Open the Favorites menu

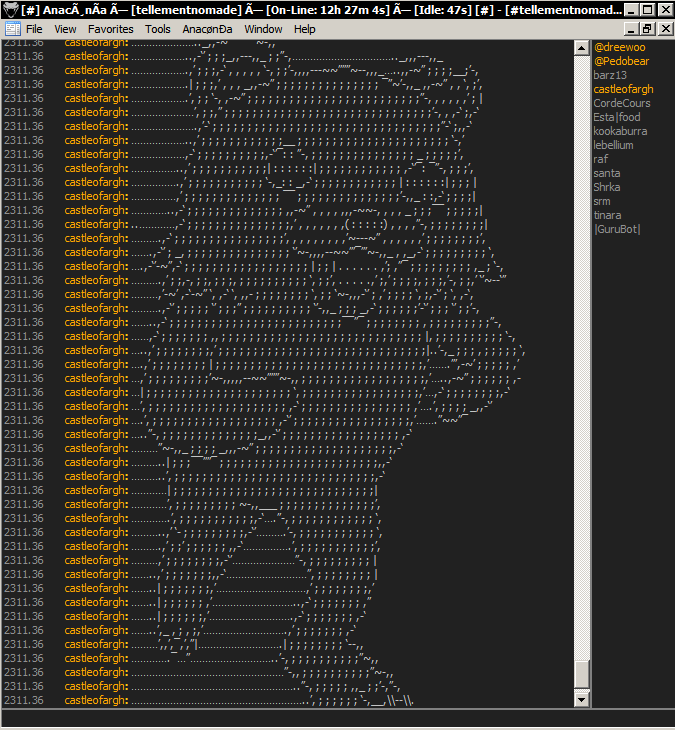coord(110,29)
